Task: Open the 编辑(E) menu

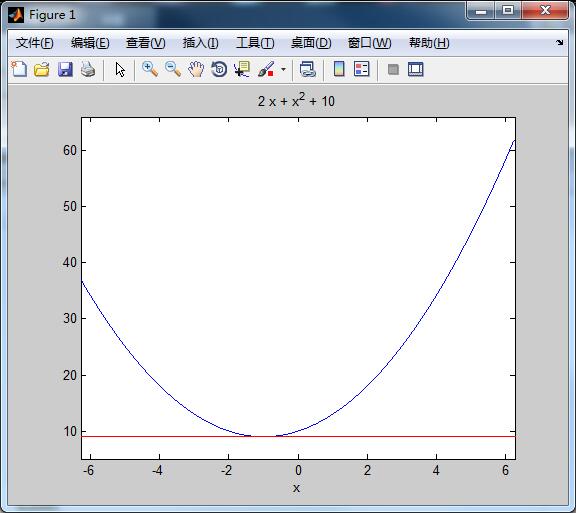Action: coord(90,43)
